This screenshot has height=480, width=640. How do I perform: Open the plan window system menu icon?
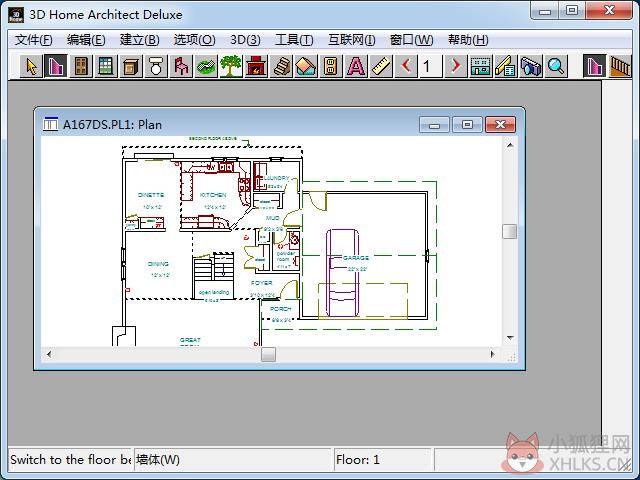(x=51, y=123)
